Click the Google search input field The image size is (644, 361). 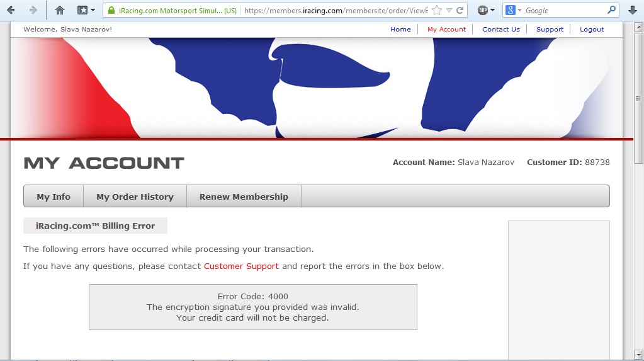[x=563, y=11]
